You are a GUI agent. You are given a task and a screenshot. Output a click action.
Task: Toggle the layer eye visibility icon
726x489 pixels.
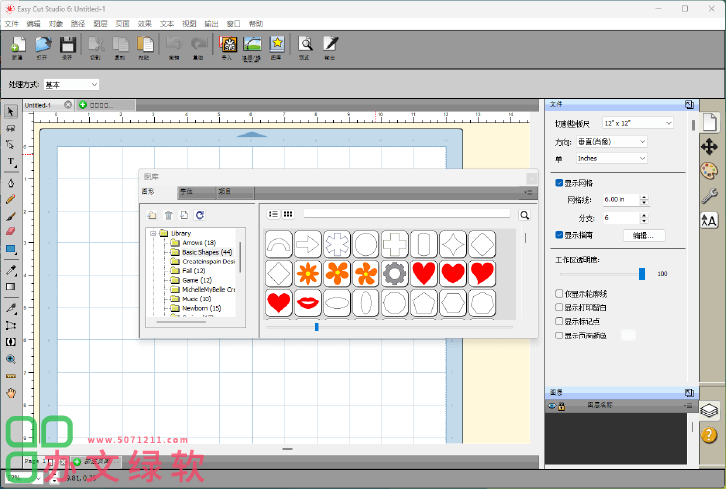coord(551,406)
